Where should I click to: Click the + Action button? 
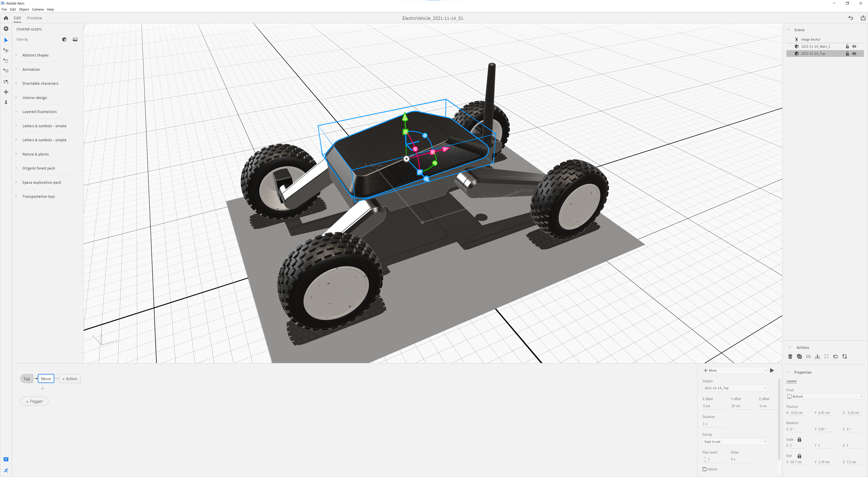point(69,379)
